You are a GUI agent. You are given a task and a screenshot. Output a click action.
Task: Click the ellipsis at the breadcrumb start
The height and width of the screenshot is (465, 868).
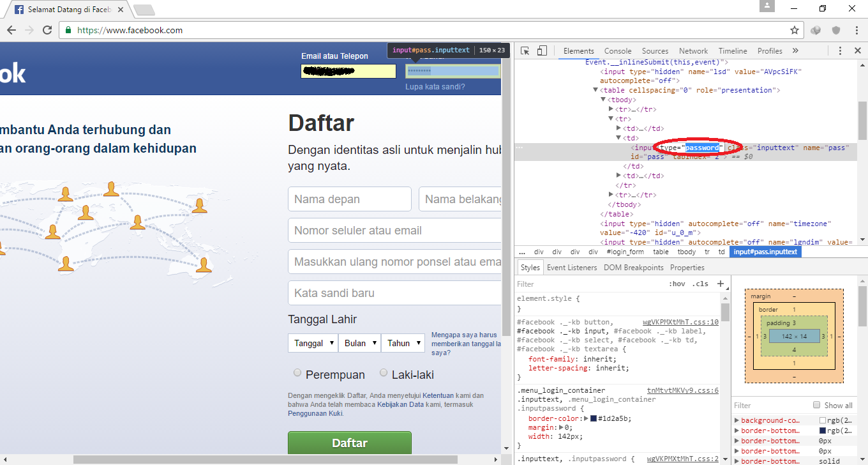522,252
